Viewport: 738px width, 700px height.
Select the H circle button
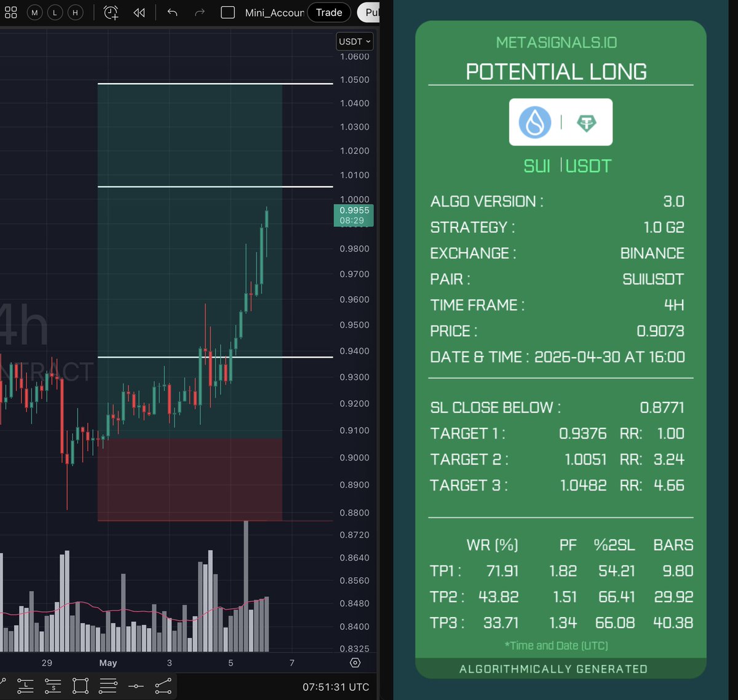click(75, 12)
